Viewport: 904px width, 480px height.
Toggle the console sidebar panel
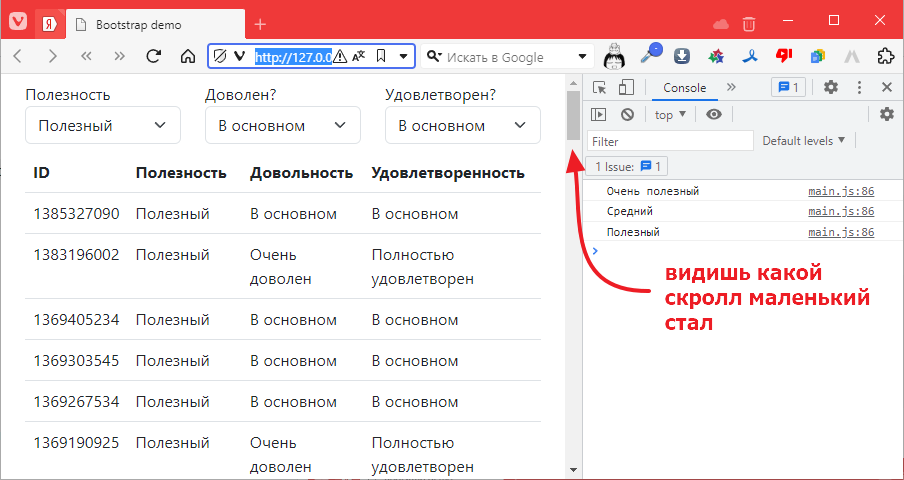(x=599, y=115)
